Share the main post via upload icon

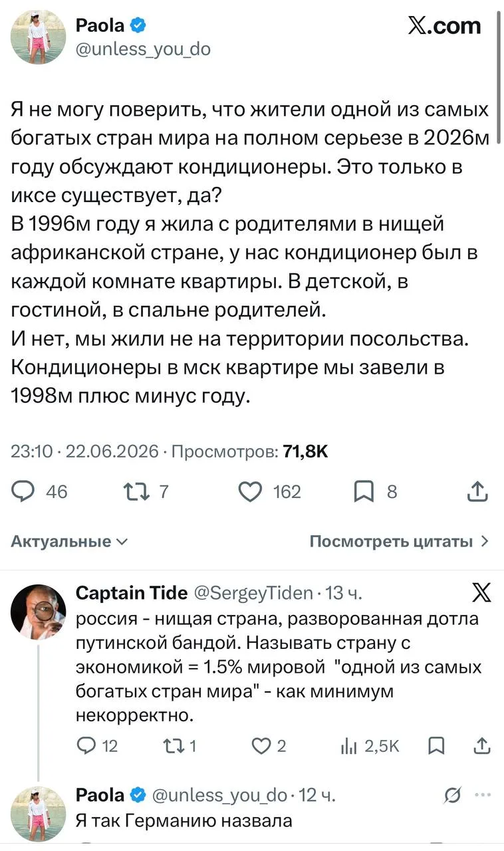pyautogui.click(x=479, y=492)
